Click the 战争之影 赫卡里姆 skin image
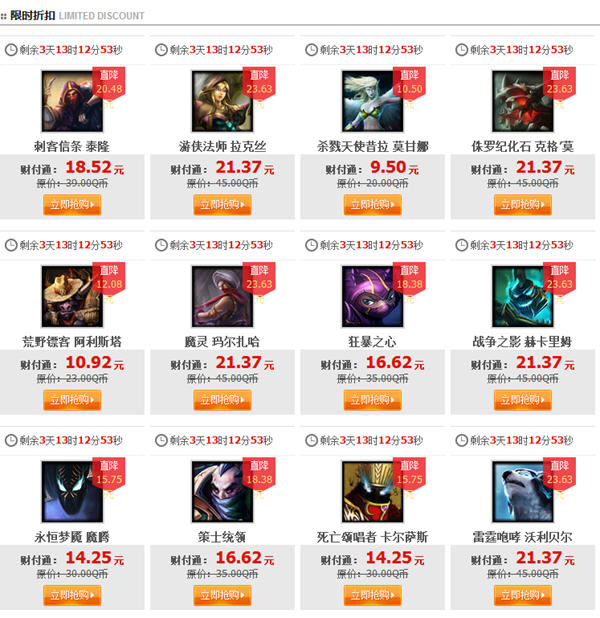This screenshot has width=600, height=618. coord(523,296)
